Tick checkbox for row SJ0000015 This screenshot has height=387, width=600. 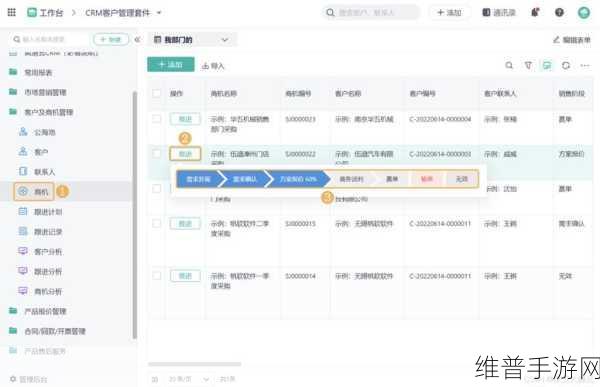[x=157, y=223]
